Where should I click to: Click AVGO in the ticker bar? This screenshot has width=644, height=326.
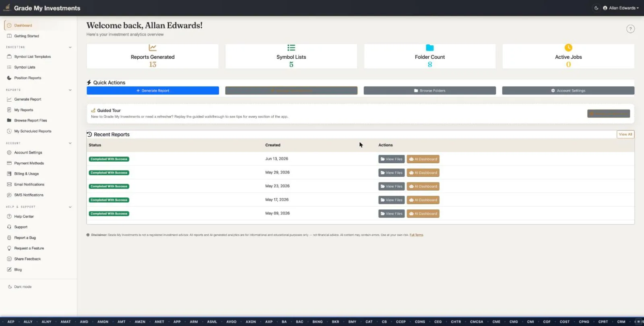(x=231, y=322)
